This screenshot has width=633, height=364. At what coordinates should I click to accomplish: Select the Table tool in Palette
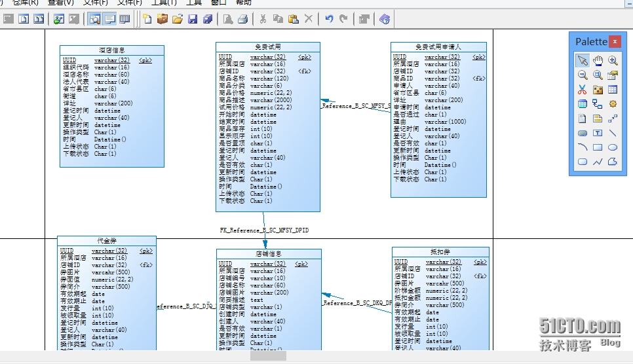tap(613, 90)
